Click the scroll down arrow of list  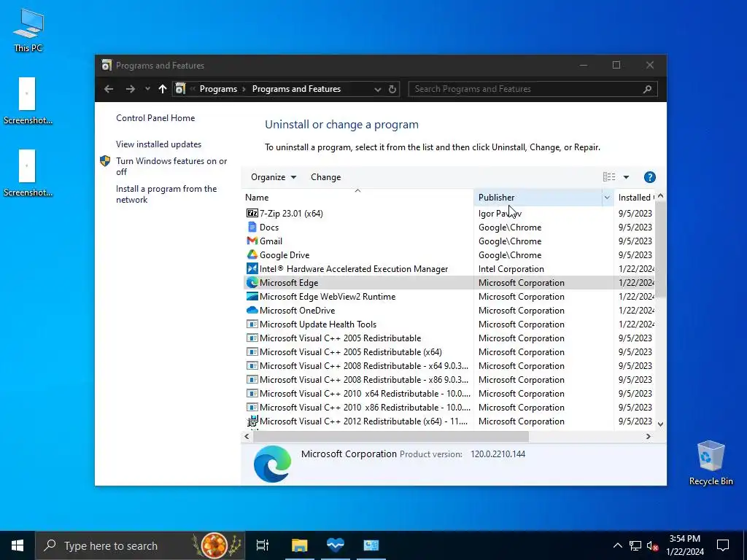[660, 424]
